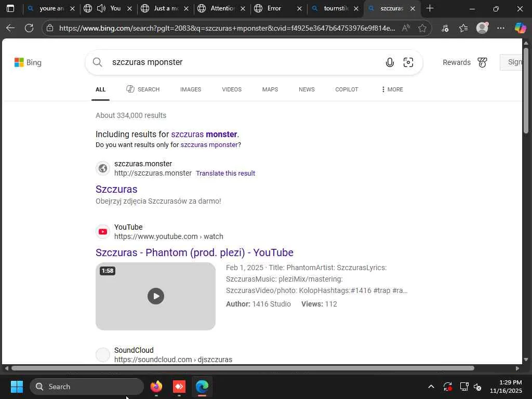Click the muted volume tray icon
The image size is (532, 399).
477,387
